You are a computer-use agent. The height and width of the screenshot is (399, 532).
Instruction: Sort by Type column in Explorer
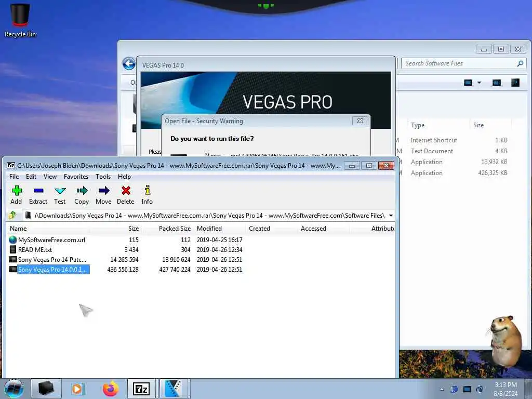click(418, 125)
